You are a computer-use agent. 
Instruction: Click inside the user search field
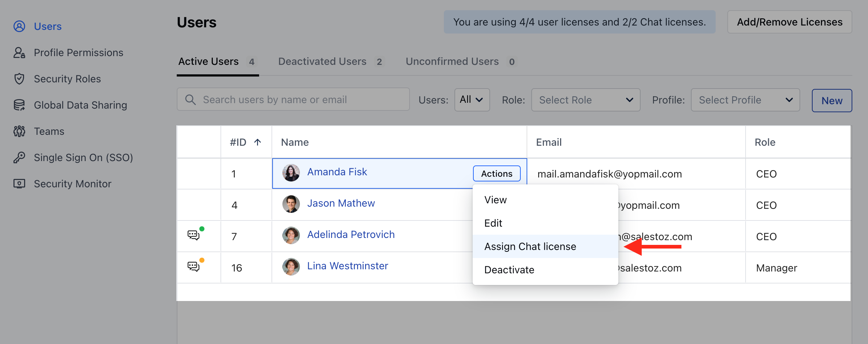(x=292, y=99)
